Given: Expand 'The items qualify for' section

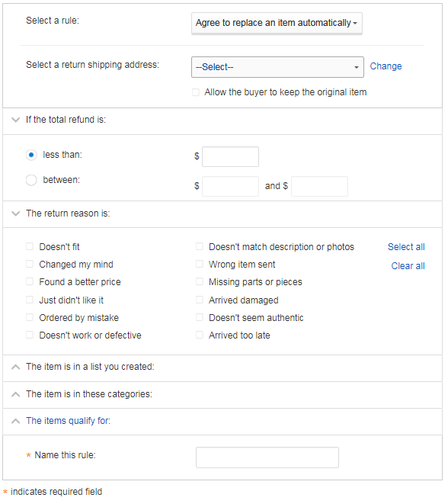Looking at the screenshot, I should tap(15, 421).
